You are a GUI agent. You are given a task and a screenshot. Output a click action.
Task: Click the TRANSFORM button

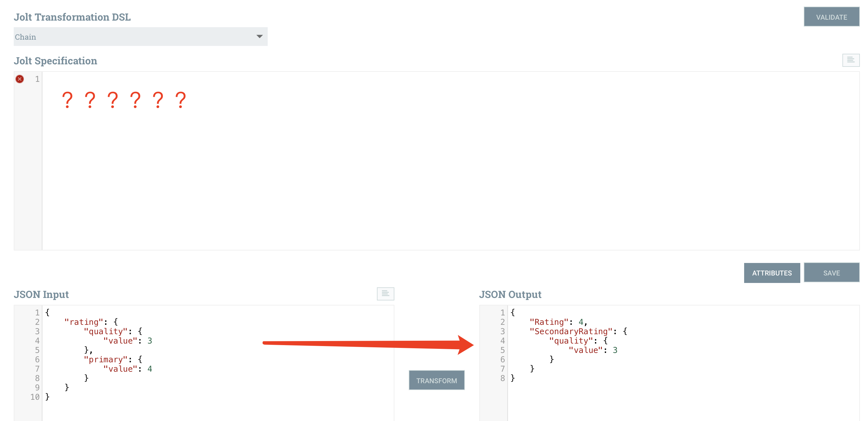tap(436, 380)
